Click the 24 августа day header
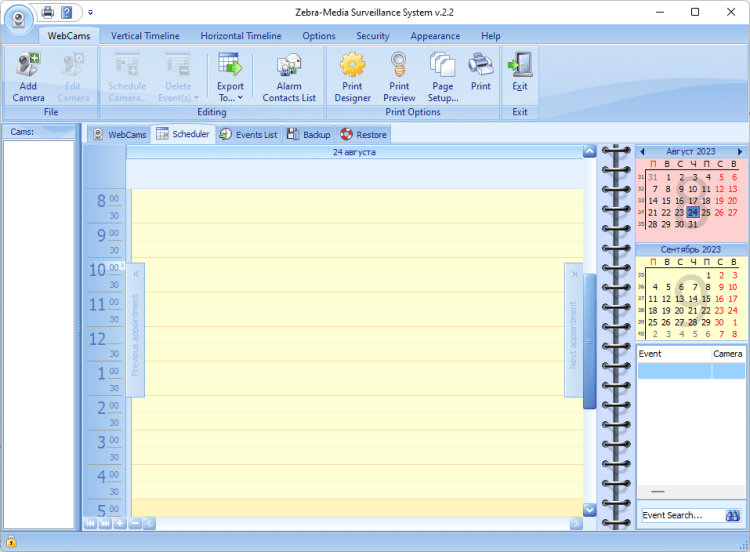 pos(354,152)
